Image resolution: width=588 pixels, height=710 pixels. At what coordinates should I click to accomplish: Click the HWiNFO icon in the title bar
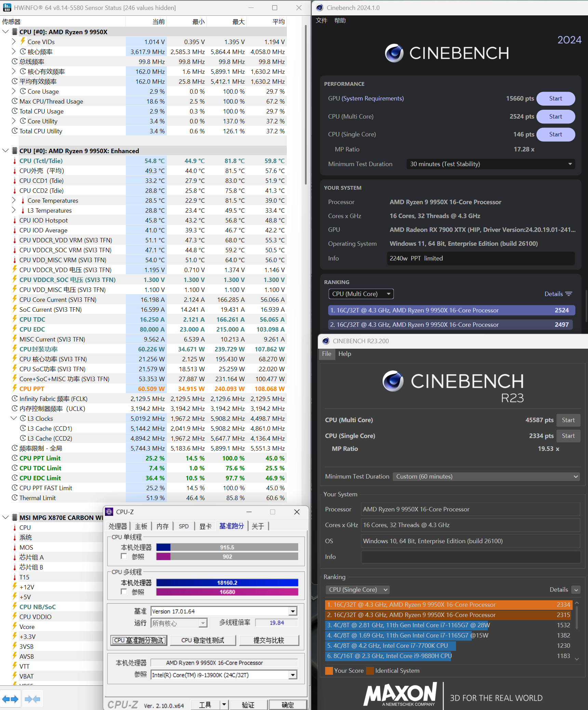pyautogui.click(x=7, y=8)
